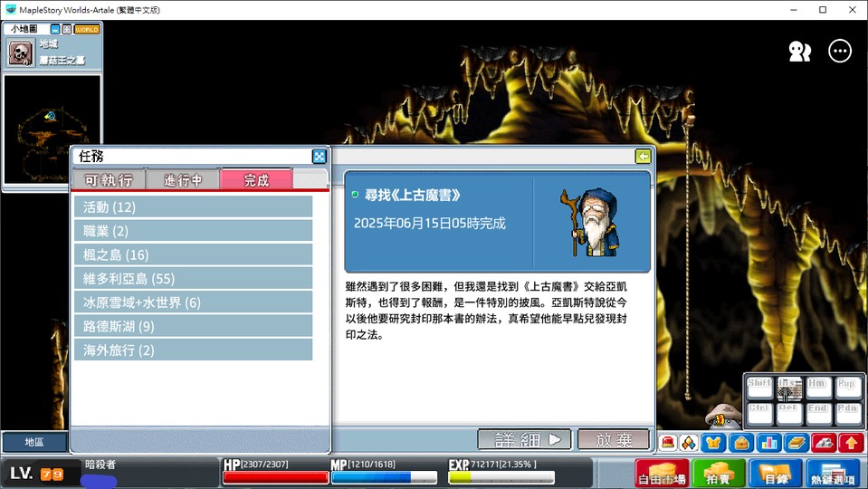Toggle the minimap collapse button
The image size is (868, 489).
click(55, 29)
